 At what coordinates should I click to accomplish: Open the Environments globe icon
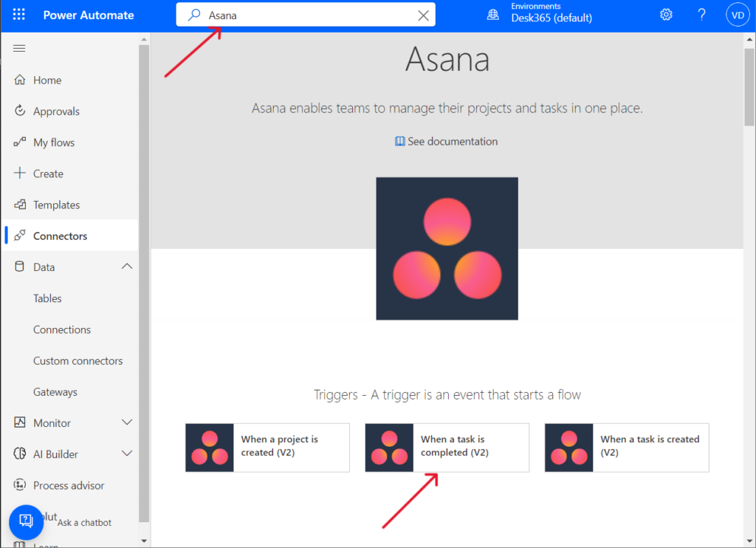tap(492, 15)
